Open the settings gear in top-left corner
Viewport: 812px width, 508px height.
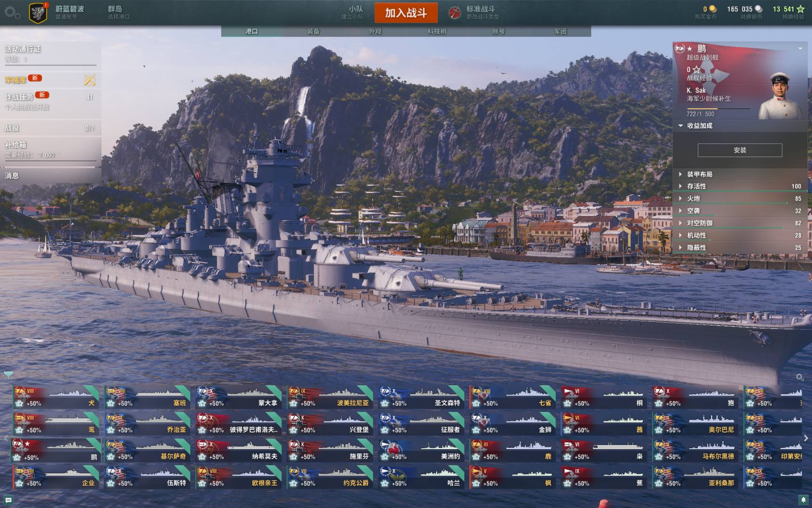[x=12, y=13]
